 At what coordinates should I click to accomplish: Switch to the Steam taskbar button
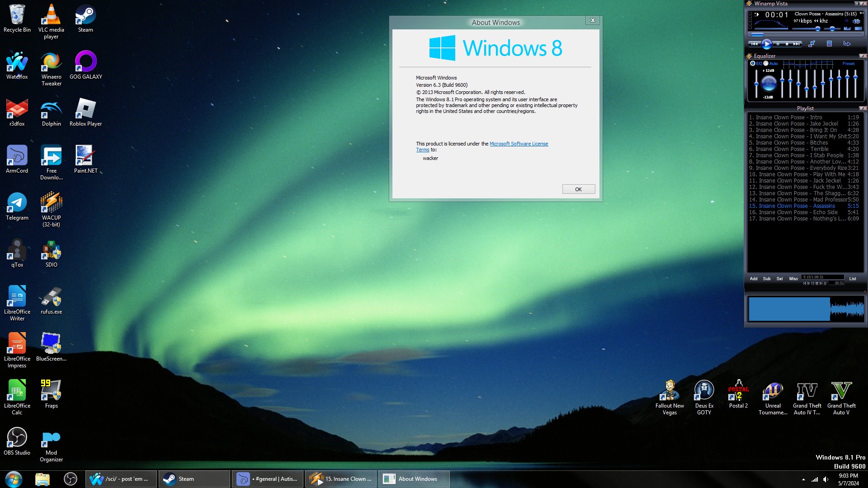(x=194, y=479)
